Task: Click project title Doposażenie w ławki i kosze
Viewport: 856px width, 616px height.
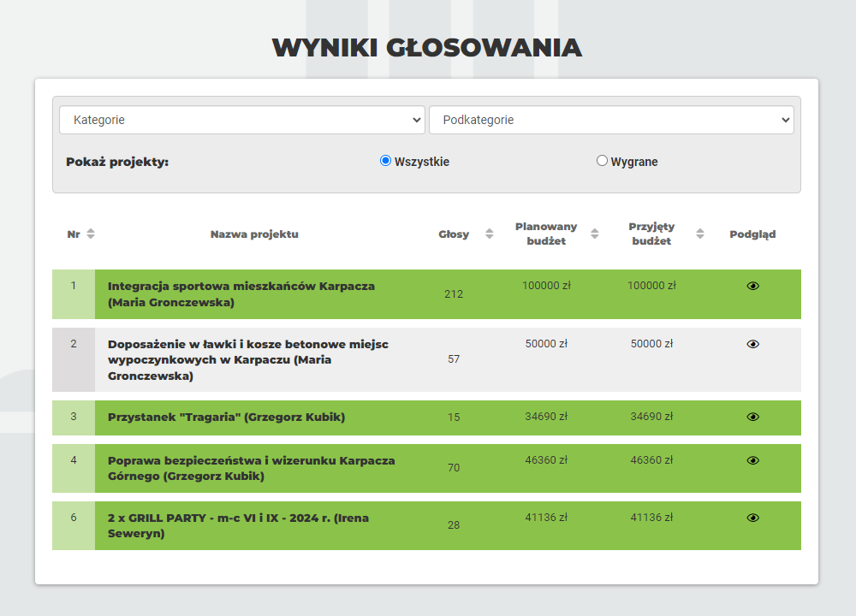Action: click(x=248, y=360)
